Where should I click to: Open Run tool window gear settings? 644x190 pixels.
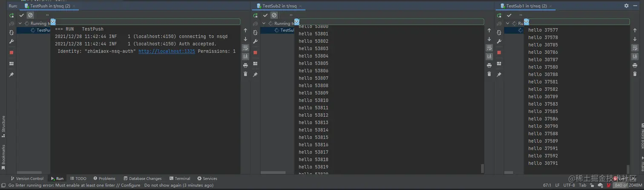(x=627, y=6)
